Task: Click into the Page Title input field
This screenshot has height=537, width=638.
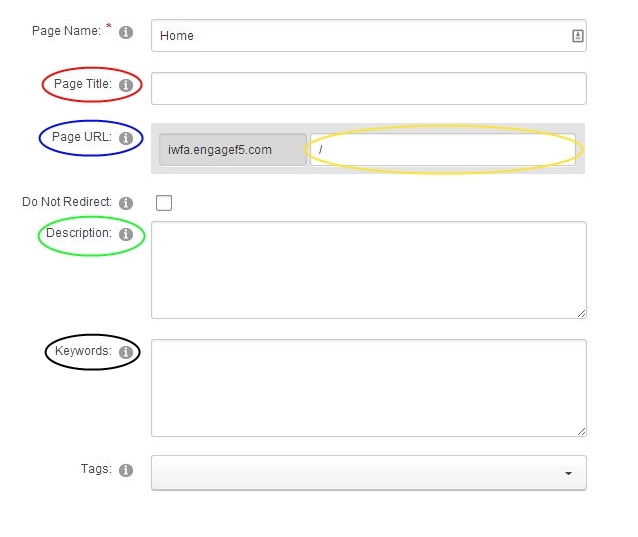Action: point(369,88)
